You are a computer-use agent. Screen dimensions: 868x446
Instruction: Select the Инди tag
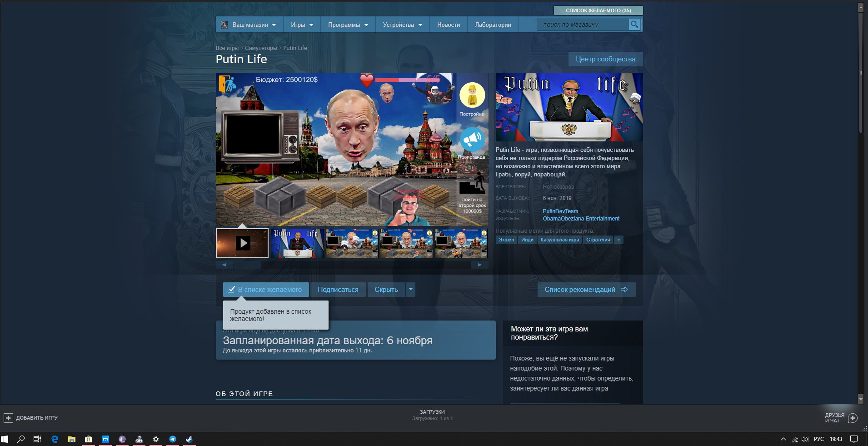click(x=527, y=240)
